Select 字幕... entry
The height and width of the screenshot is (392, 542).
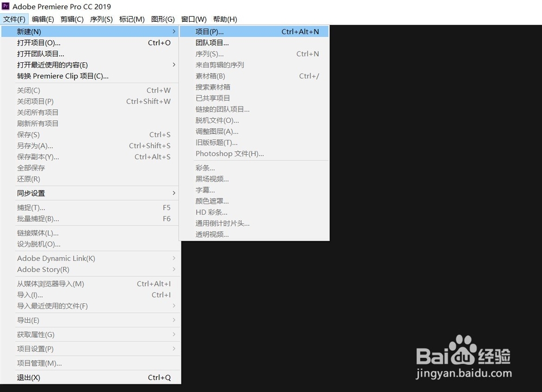tap(254, 190)
